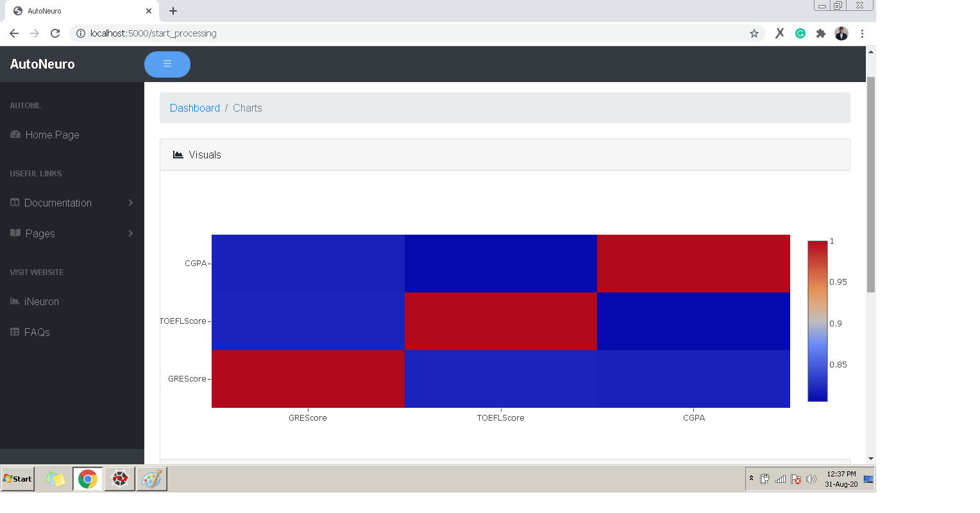This screenshot has height=513, width=980.
Task: Bookmark this page with the star icon
Action: (x=754, y=33)
